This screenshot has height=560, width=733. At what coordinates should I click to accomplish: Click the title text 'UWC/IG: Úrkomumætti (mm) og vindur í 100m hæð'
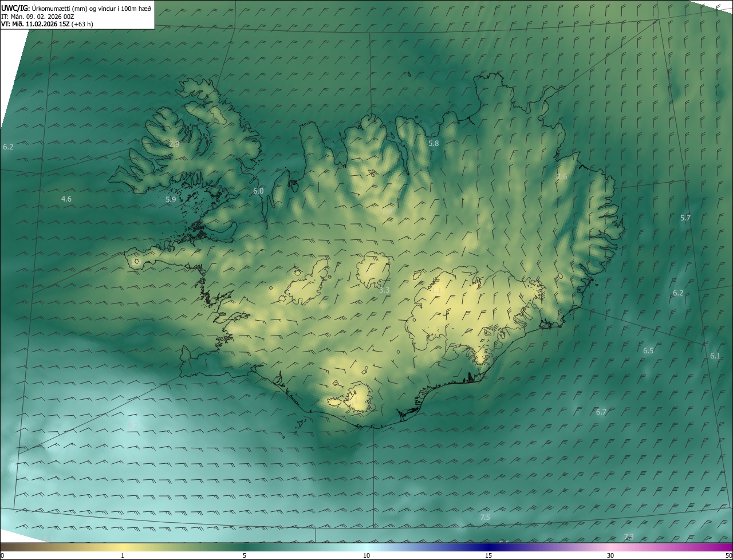76,8
